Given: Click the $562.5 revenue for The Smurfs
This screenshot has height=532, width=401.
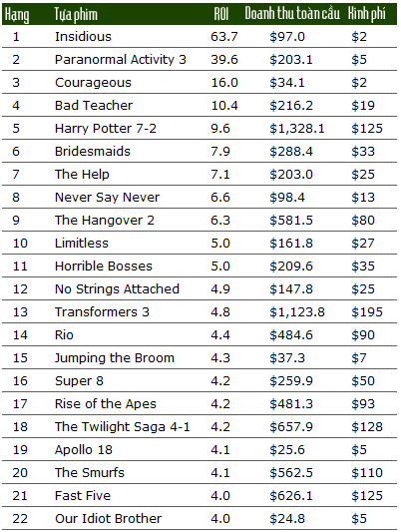Looking at the screenshot, I should (291, 473).
